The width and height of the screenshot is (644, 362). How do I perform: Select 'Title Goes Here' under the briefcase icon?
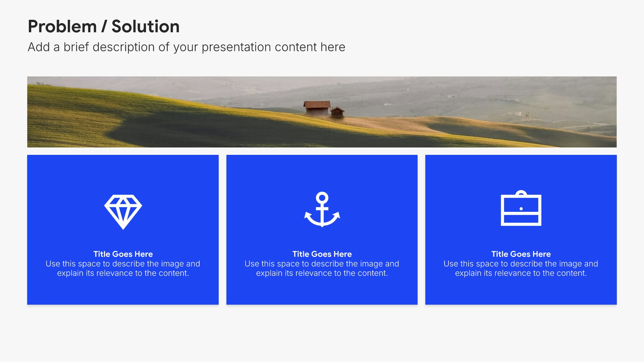click(x=521, y=254)
